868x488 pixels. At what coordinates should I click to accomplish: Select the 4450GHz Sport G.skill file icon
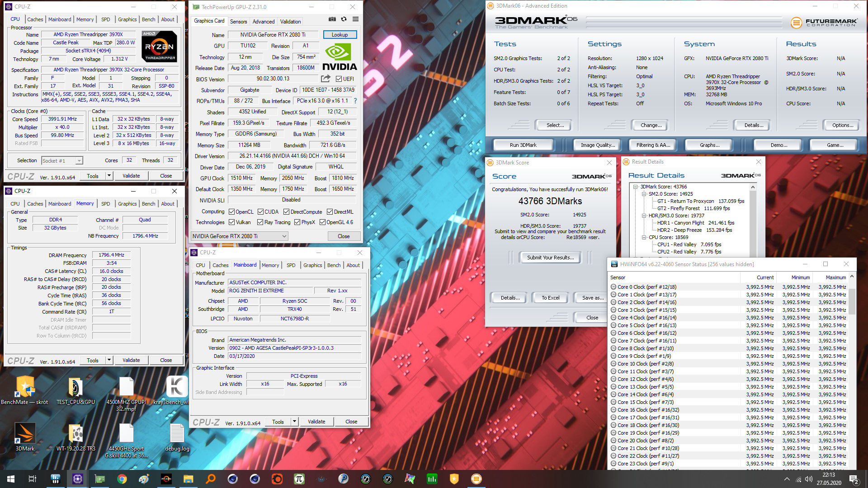click(126, 440)
